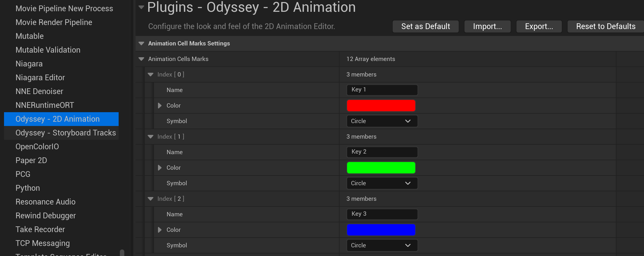Select Paper 2D in the sidebar

(x=31, y=161)
